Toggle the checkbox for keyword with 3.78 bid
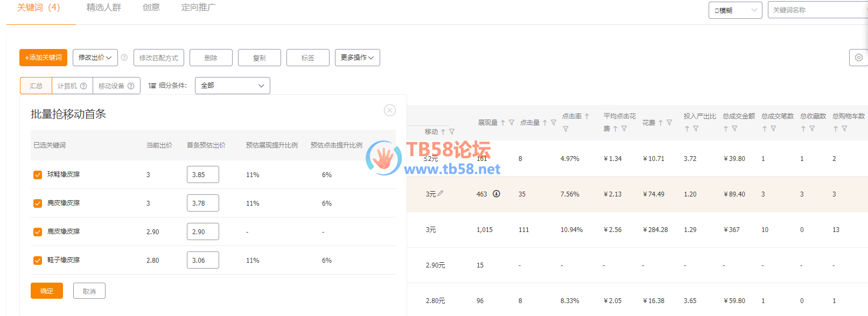The width and height of the screenshot is (868, 316). (x=38, y=203)
